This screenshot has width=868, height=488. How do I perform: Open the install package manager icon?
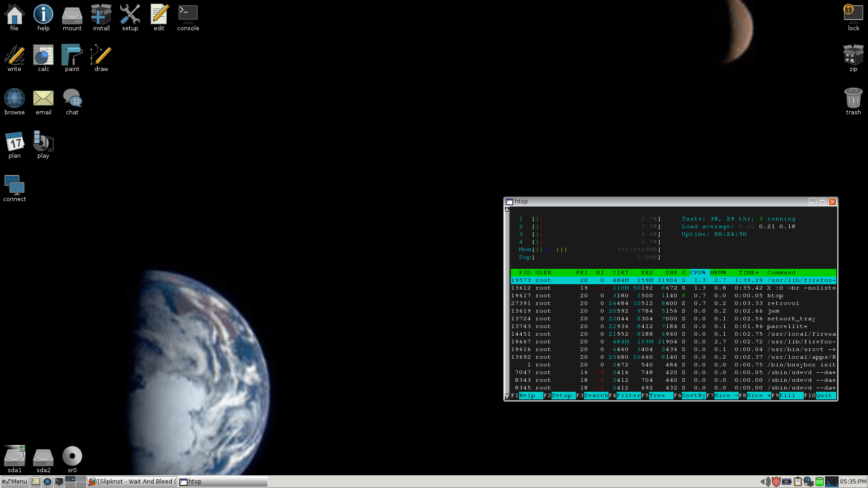[101, 18]
